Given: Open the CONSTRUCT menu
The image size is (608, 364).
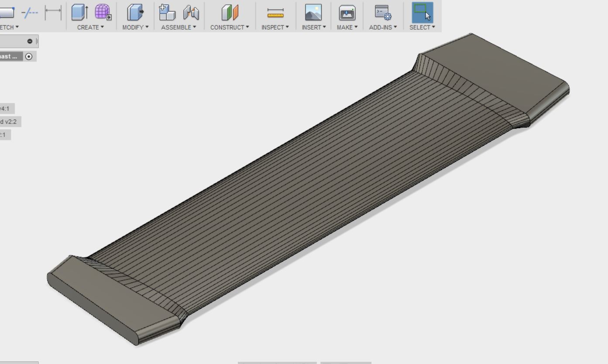Looking at the screenshot, I should pos(230,27).
